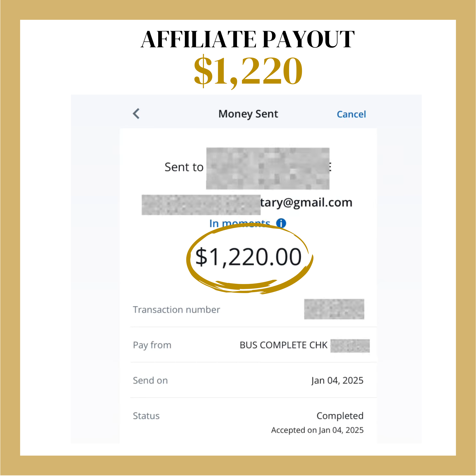Click the Transaction number label
Image resolution: width=476 pixels, height=476 pixels.
177,310
